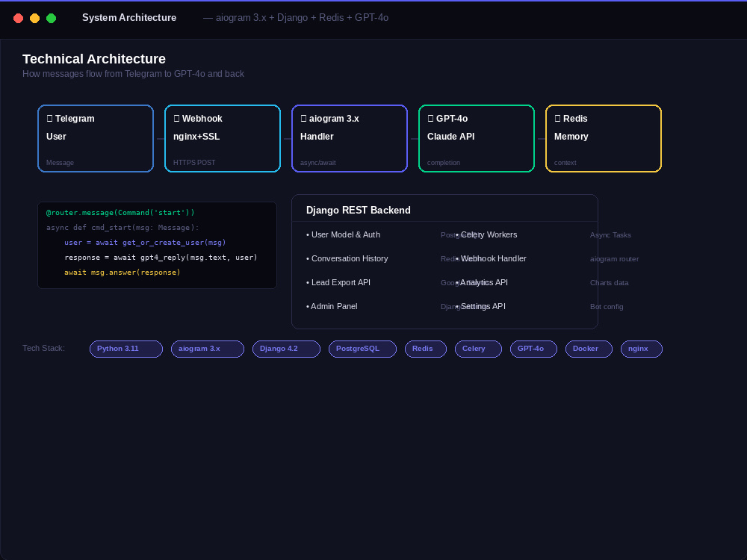Click the 'aiogram router' label
The height and width of the screenshot is (560, 747).
coord(614,259)
